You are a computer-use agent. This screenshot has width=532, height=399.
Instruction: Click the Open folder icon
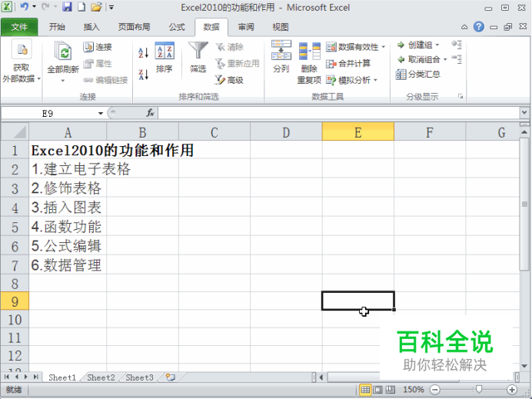[96, 7]
